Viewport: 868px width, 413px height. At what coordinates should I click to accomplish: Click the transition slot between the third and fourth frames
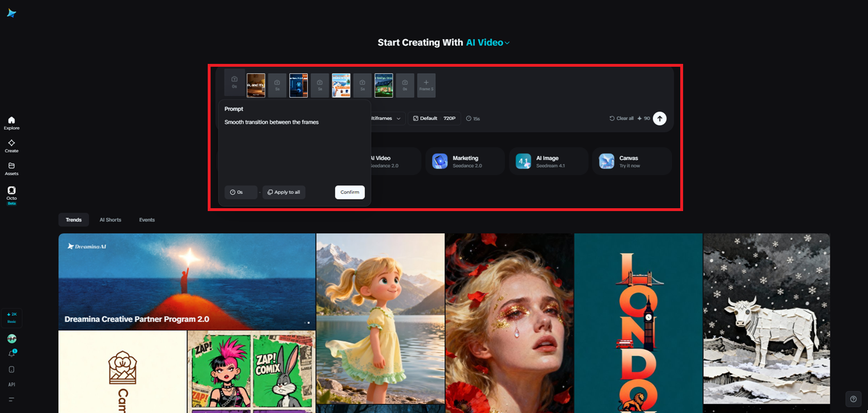[362, 86]
